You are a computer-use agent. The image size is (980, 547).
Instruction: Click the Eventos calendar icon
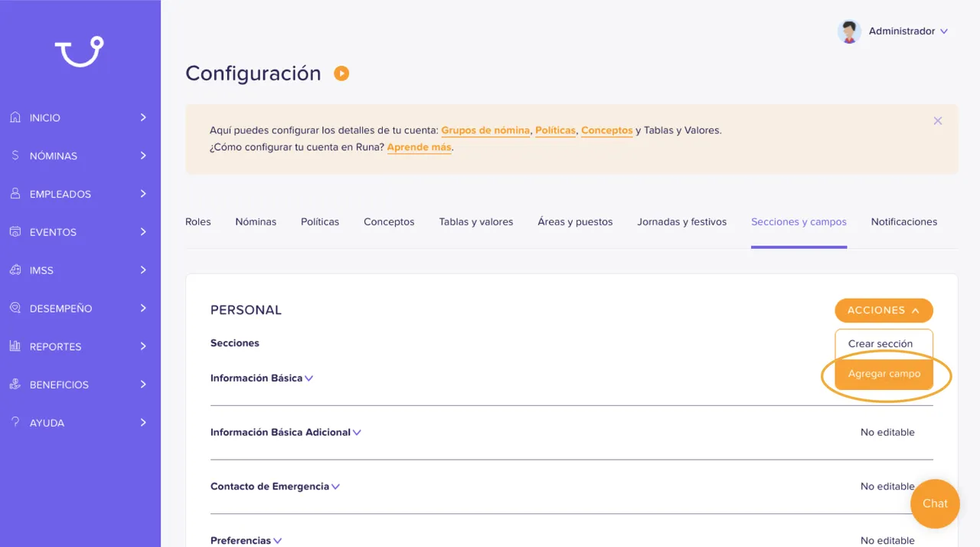[15, 231]
